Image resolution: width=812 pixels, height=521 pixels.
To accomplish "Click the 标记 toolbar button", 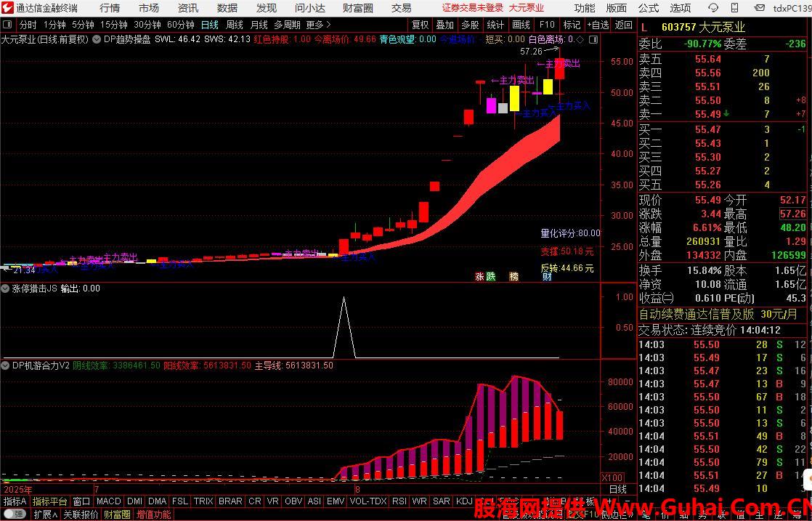I will pyautogui.click(x=572, y=24).
